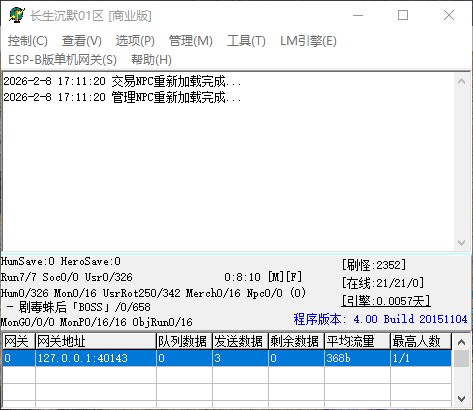Click the gateway table scroll down arrow
The height and width of the screenshot is (410, 473).
[x=461, y=399]
